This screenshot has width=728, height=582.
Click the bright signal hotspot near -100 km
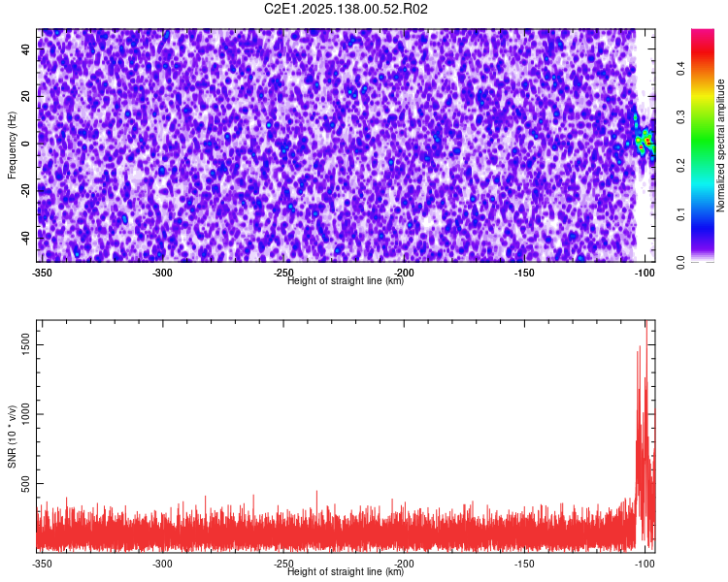pyautogui.click(x=645, y=141)
